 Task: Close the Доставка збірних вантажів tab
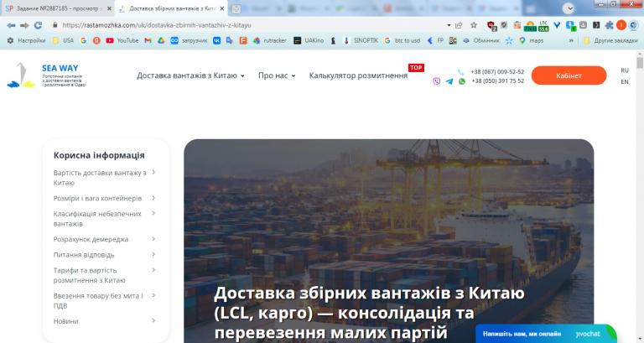(x=221, y=8)
